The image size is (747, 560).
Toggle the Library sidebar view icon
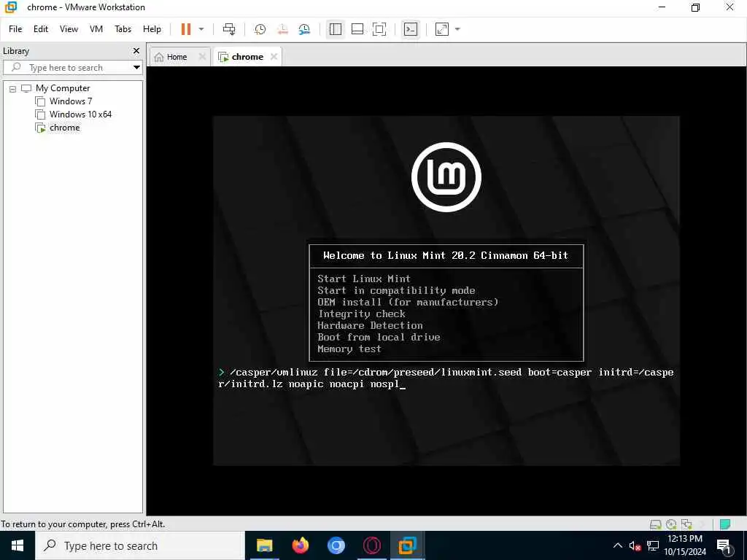(336, 29)
